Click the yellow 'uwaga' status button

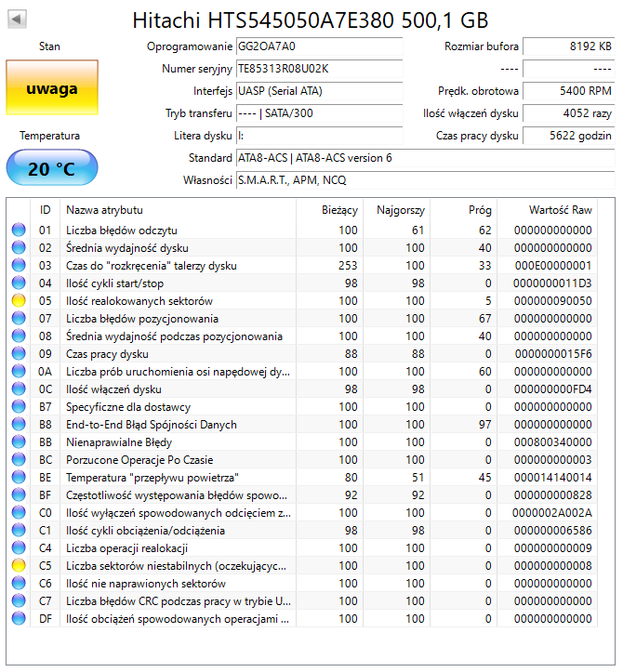[x=52, y=88]
